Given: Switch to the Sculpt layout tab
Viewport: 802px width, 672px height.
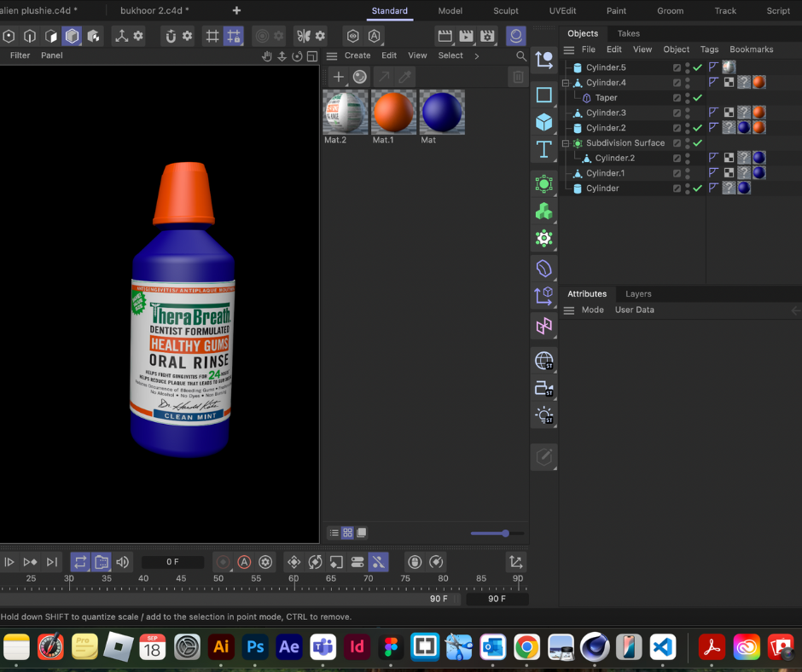Looking at the screenshot, I should [x=505, y=11].
